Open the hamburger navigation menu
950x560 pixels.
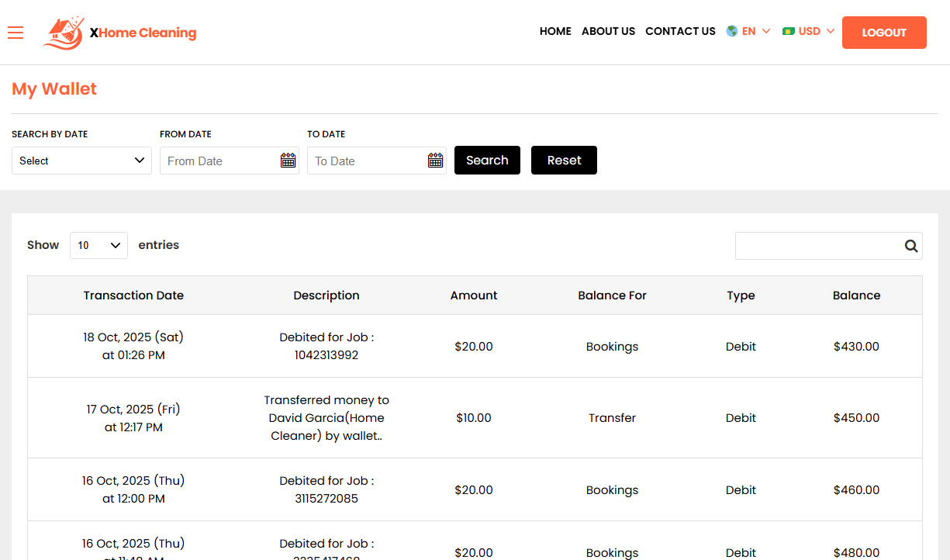[16, 33]
